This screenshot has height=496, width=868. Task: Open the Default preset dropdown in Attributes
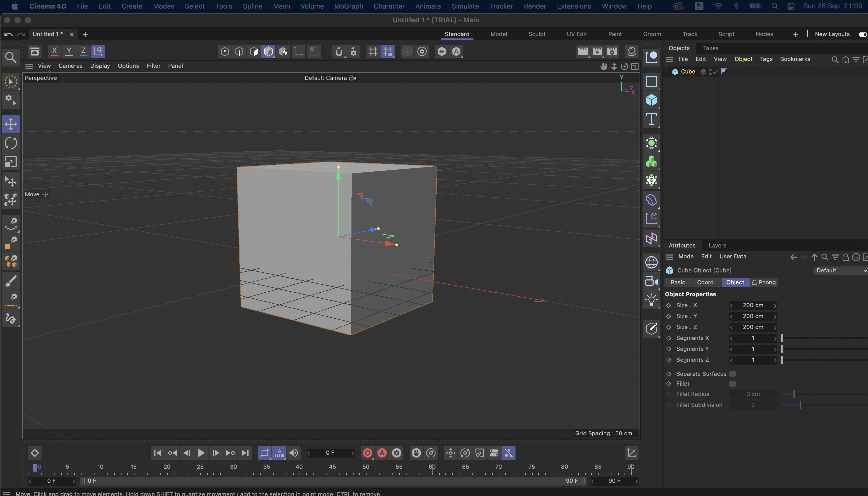(840, 271)
